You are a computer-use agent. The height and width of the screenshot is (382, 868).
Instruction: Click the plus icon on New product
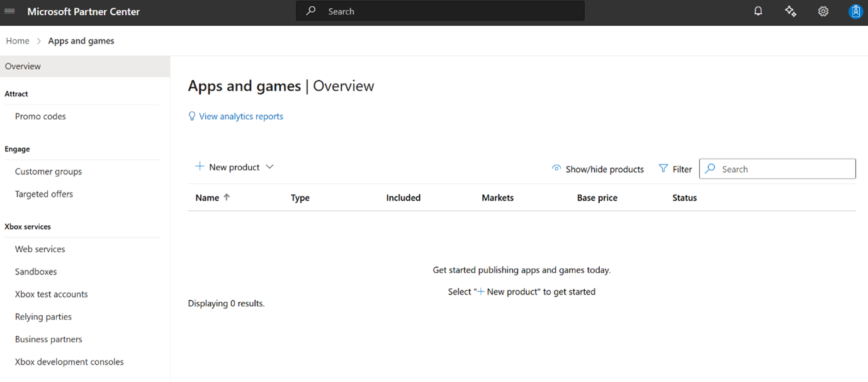[200, 166]
